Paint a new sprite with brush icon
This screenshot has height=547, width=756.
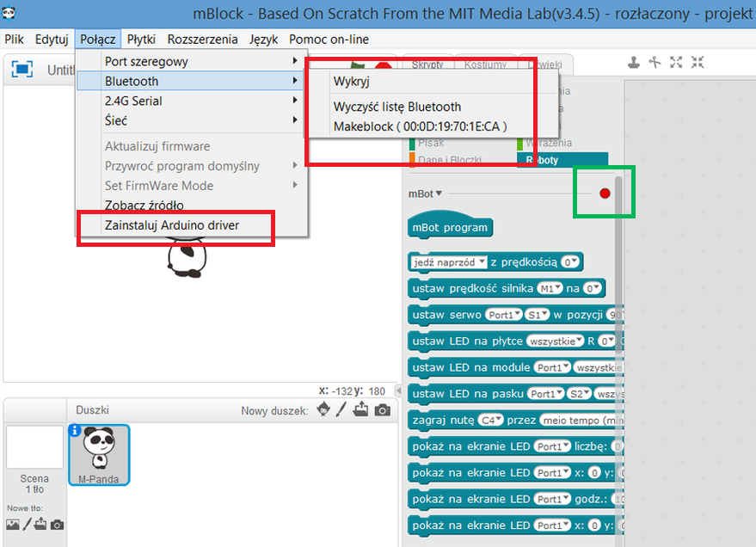click(341, 409)
